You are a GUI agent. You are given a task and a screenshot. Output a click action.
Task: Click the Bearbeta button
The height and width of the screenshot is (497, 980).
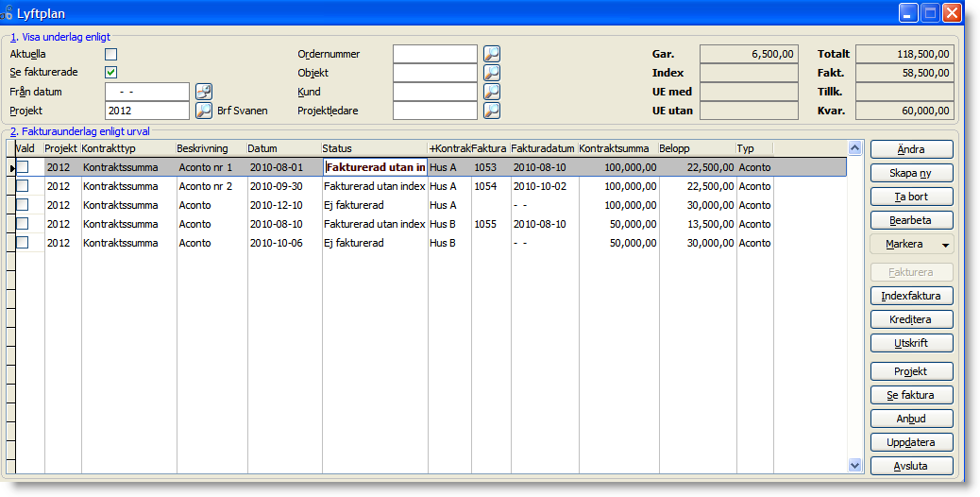click(911, 220)
